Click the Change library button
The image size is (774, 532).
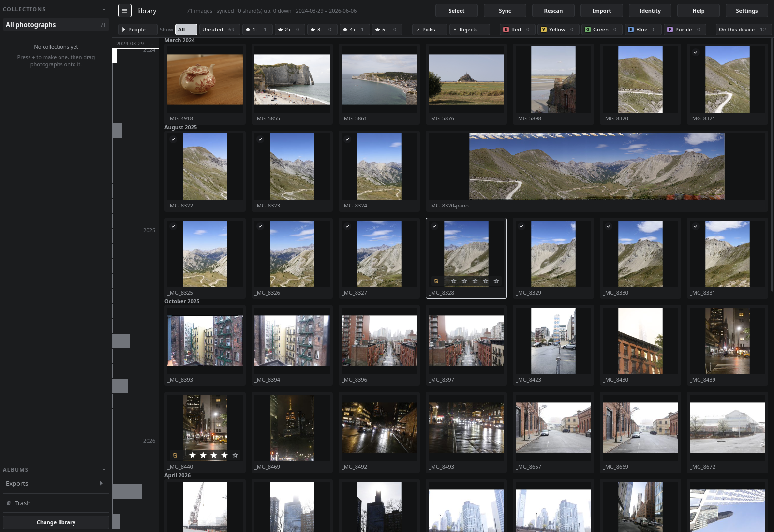pyautogui.click(x=56, y=522)
